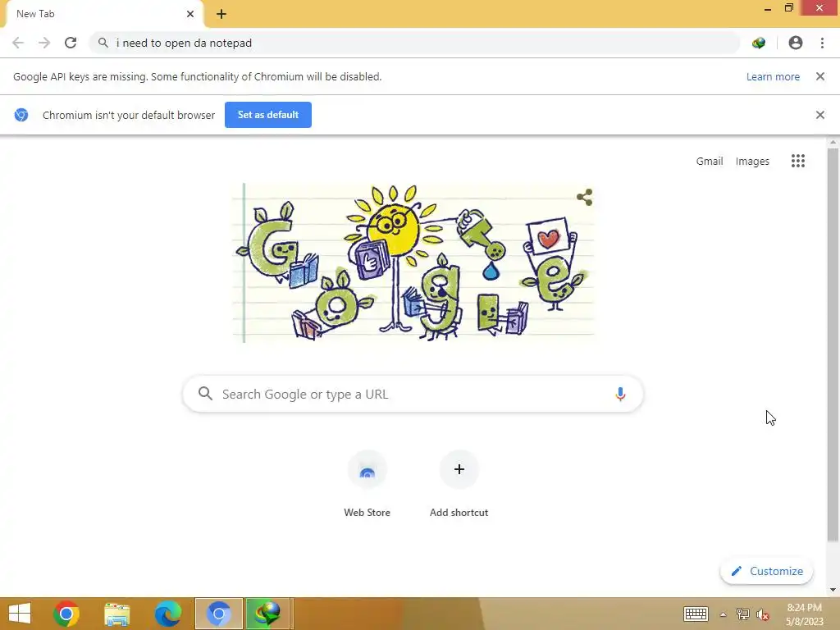Minimize the Chromium window

coord(768,8)
